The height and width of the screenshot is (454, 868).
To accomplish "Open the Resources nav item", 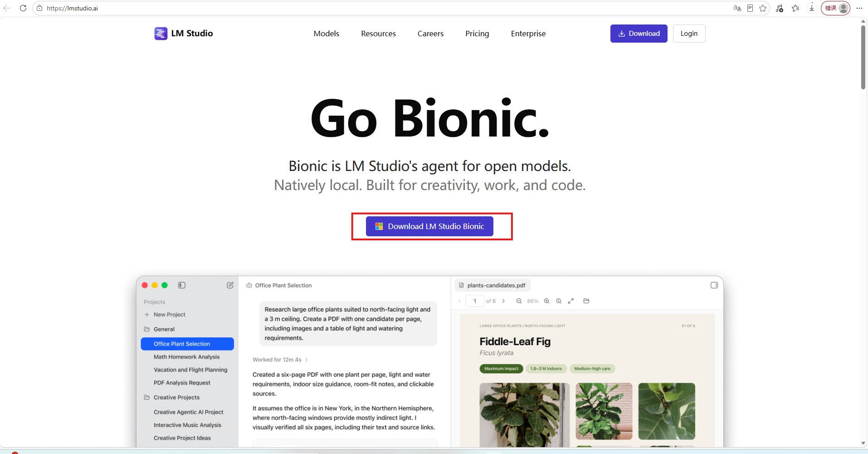I will [x=378, y=34].
